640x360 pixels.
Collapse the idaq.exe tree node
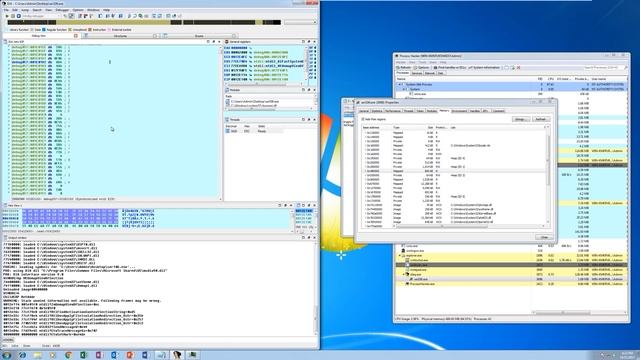pyautogui.click(x=404, y=274)
